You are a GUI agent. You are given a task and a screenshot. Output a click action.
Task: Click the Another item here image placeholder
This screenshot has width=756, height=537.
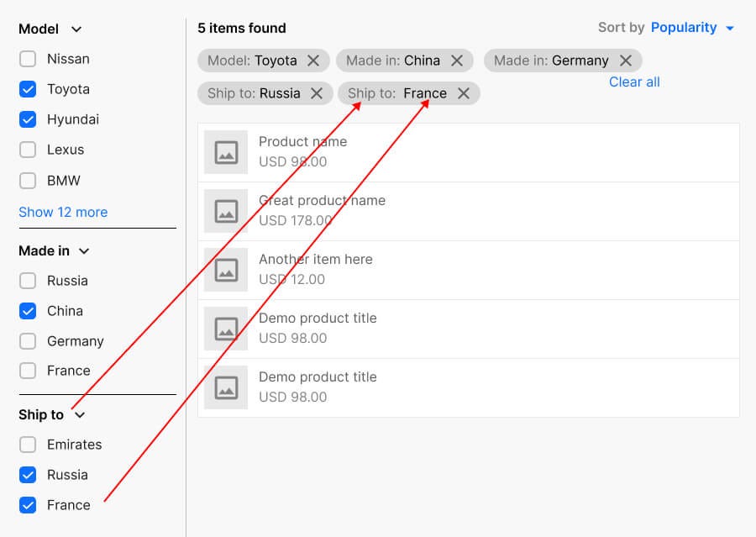pos(226,270)
